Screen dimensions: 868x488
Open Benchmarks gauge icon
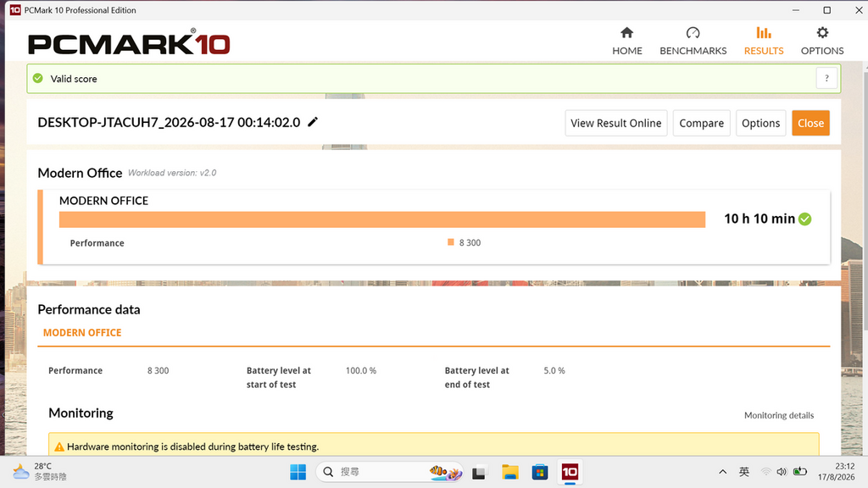click(693, 33)
